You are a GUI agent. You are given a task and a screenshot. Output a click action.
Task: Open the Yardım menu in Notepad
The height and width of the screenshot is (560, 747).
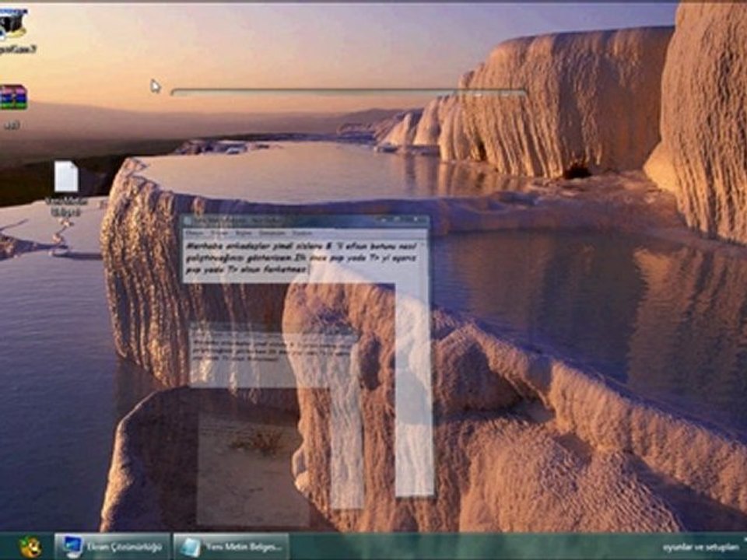click(x=302, y=233)
